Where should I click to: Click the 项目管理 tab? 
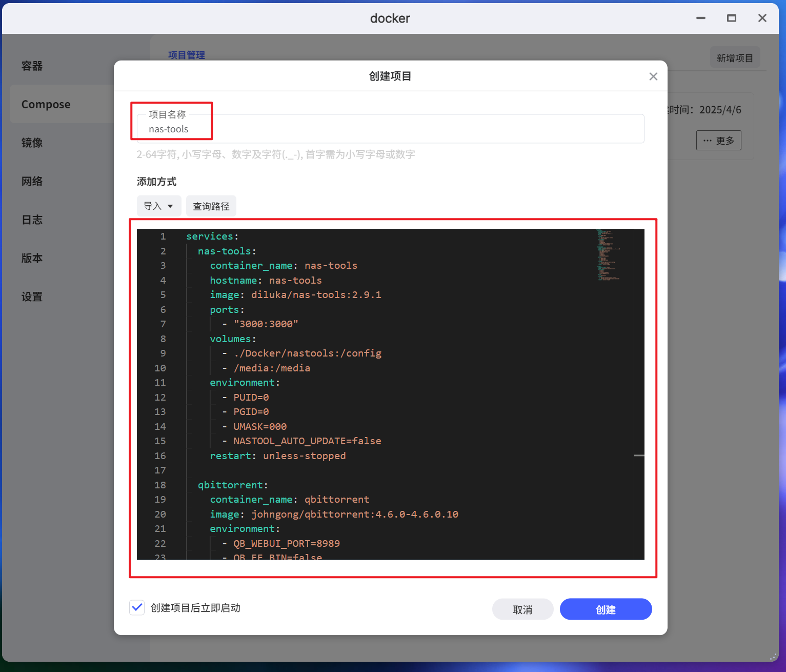pos(187,55)
